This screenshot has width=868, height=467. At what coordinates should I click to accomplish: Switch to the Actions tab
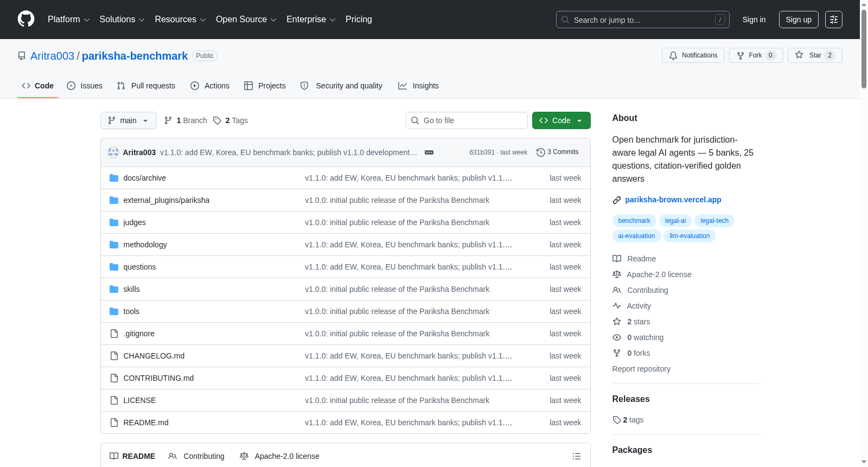tap(210, 86)
